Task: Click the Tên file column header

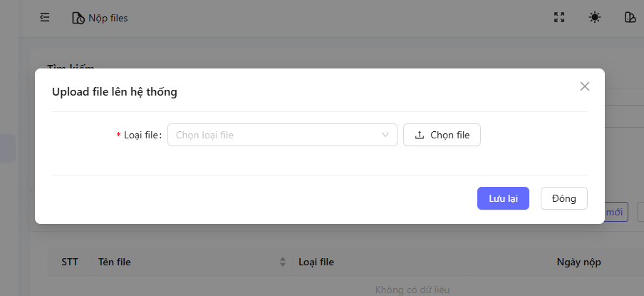Action: [x=114, y=262]
